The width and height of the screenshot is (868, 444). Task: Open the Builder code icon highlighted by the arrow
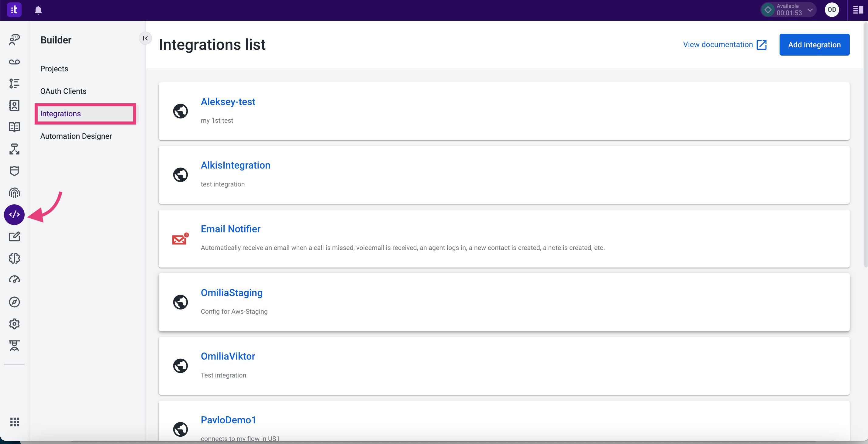coord(15,214)
